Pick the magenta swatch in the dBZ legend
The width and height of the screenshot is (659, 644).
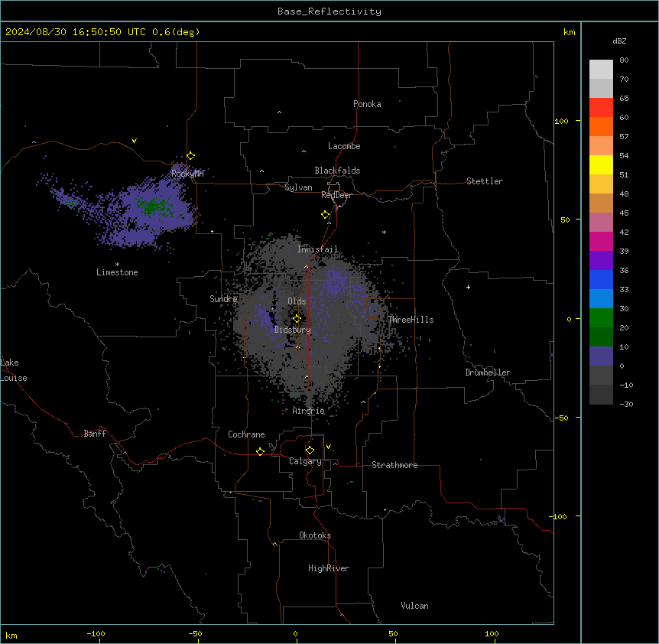point(601,241)
